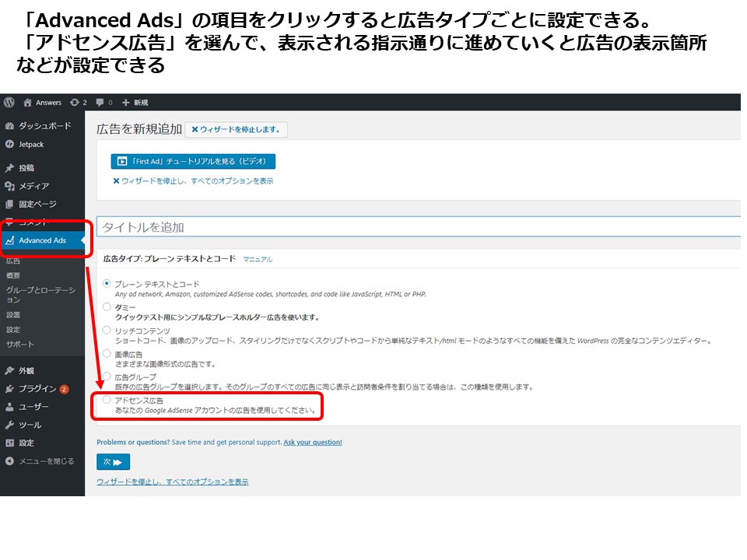Open the comments bubble icon
The image size is (747, 560).
[x=100, y=103]
